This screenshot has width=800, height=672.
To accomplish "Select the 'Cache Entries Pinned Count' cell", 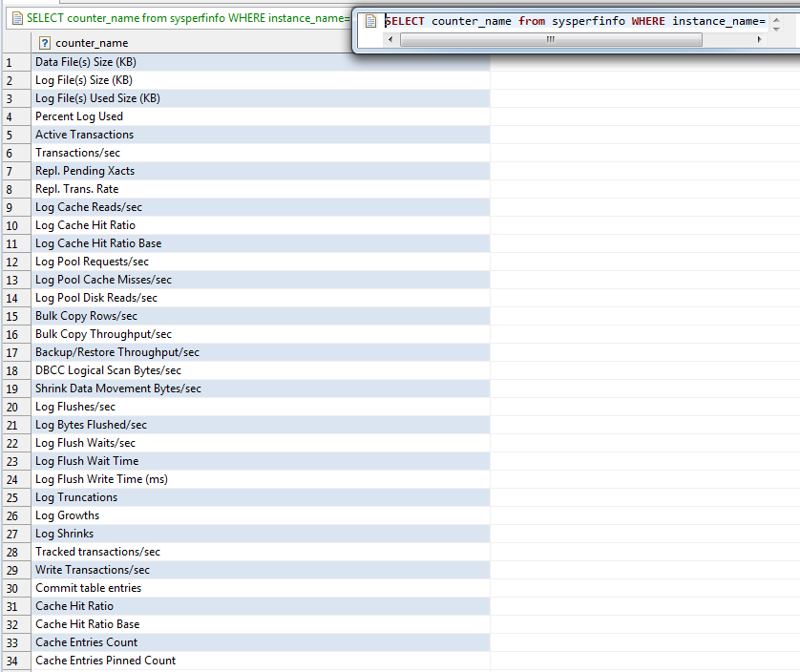I will [x=261, y=661].
